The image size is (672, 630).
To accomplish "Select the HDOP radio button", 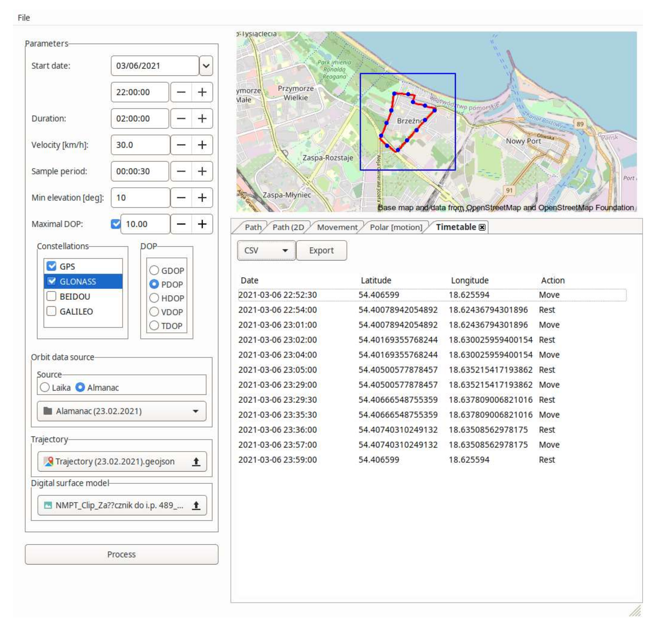I will pos(154,298).
